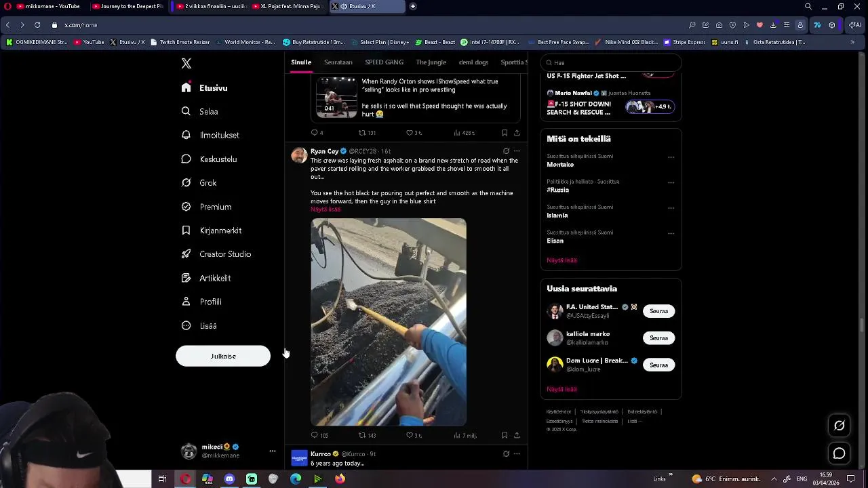Show hidden system tray icons
The height and width of the screenshot is (488, 868).
pyautogui.click(x=774, y=479)
